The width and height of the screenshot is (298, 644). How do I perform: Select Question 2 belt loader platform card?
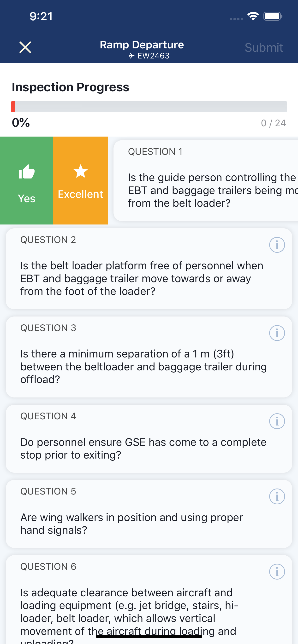(149, 269)
